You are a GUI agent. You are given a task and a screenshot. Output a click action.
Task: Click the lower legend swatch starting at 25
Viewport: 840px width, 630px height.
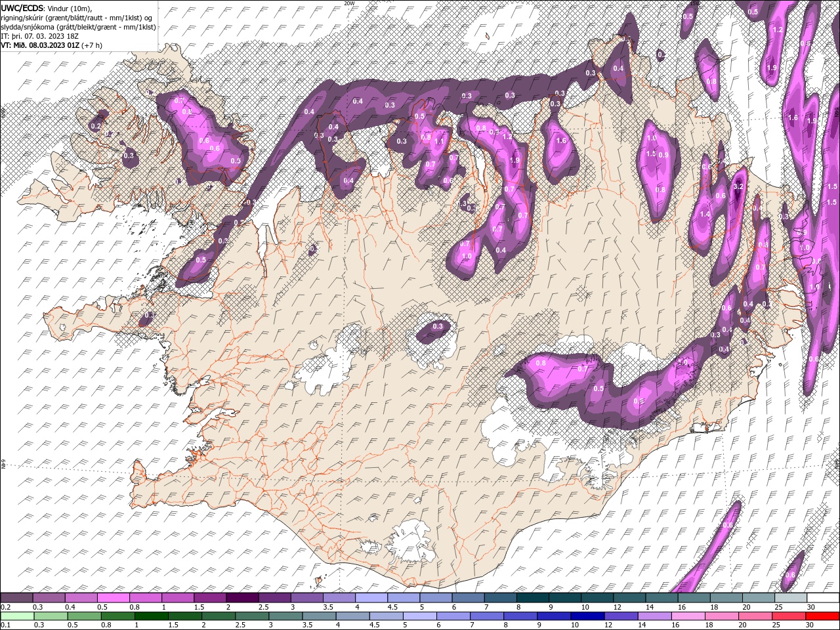788,616
